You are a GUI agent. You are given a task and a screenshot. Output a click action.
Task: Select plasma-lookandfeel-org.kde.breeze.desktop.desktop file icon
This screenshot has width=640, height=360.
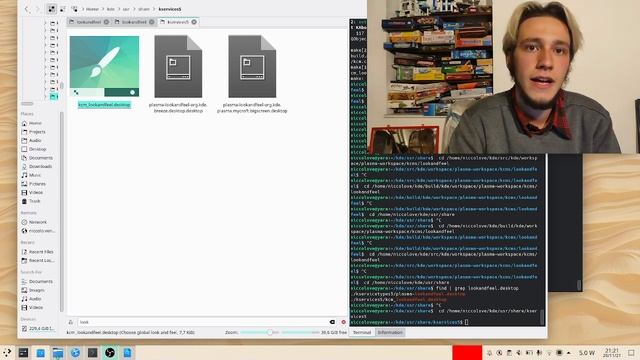178,66
